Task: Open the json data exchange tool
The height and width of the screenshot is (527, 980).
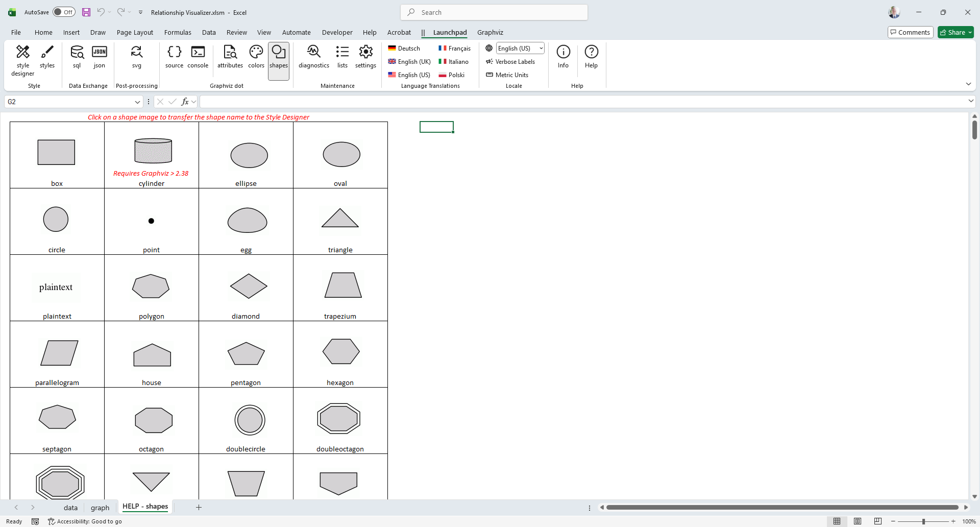Action: [x=100, y=56]
